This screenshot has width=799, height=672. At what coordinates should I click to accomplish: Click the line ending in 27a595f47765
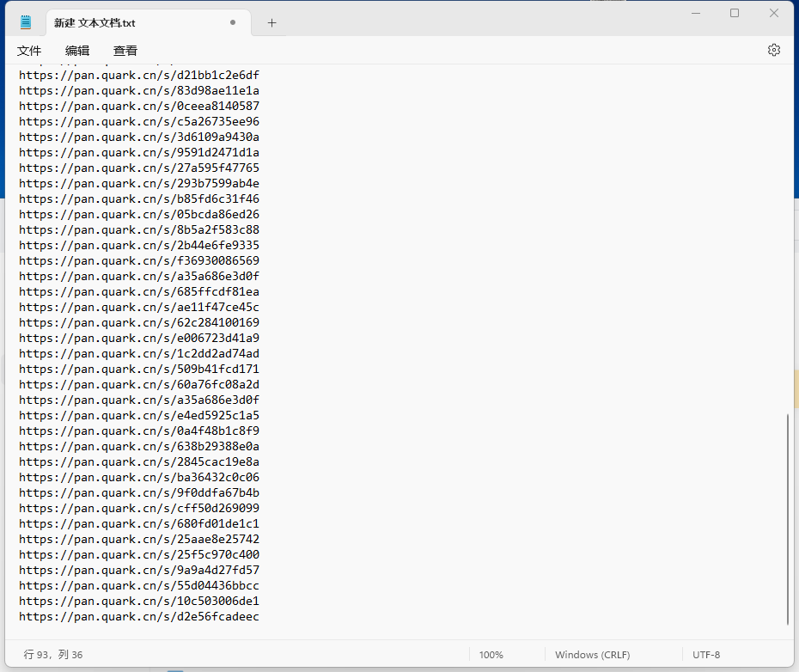pyautogui.click(x=139, y=168)
